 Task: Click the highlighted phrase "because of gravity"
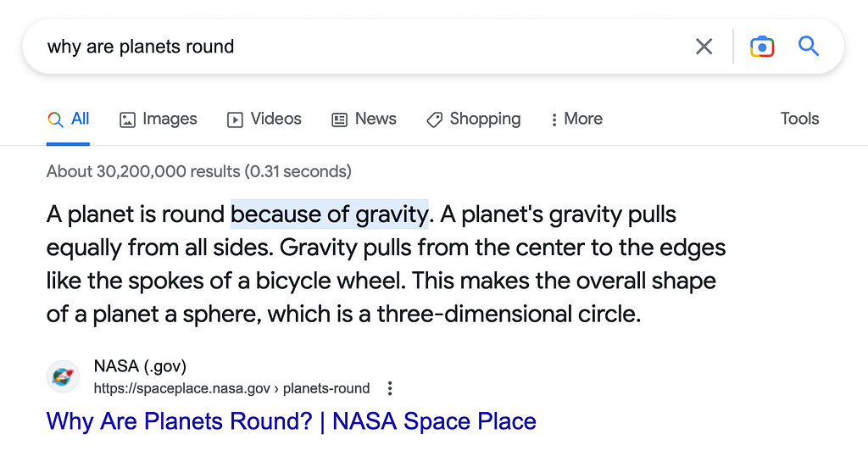tap(330, 214)
